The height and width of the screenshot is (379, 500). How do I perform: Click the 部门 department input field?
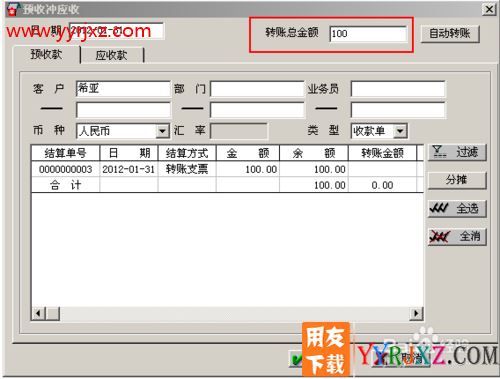(x=257, y=89)
